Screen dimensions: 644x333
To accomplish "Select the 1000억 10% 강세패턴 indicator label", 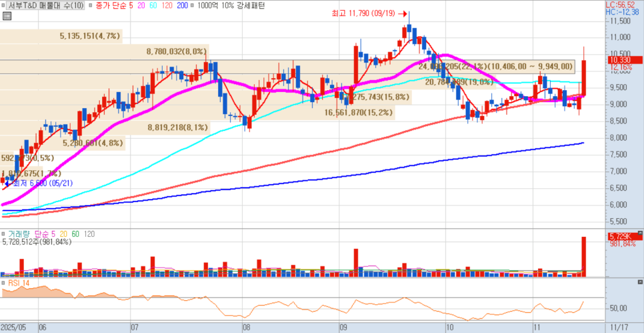I will (x=231, y=6).
